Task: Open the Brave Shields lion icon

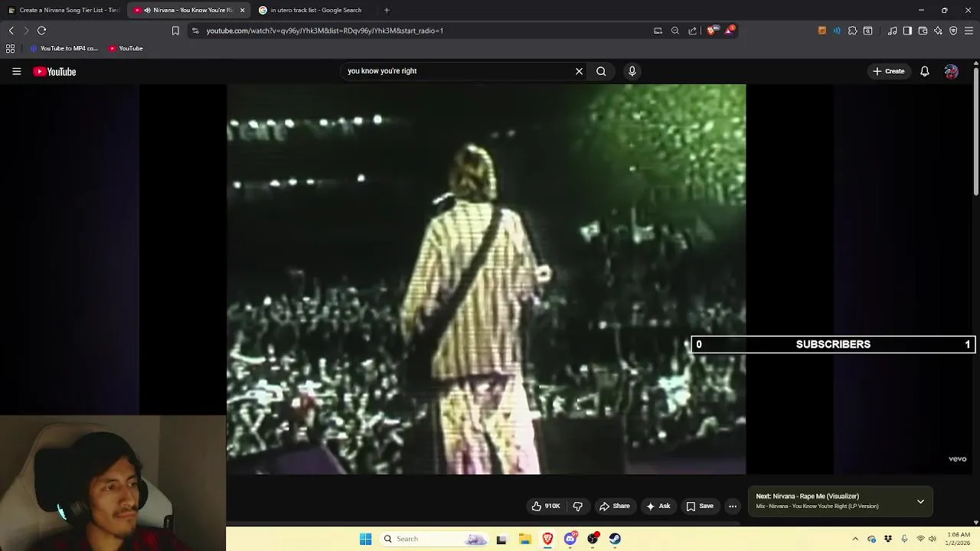Action: [x=711, y=31]
